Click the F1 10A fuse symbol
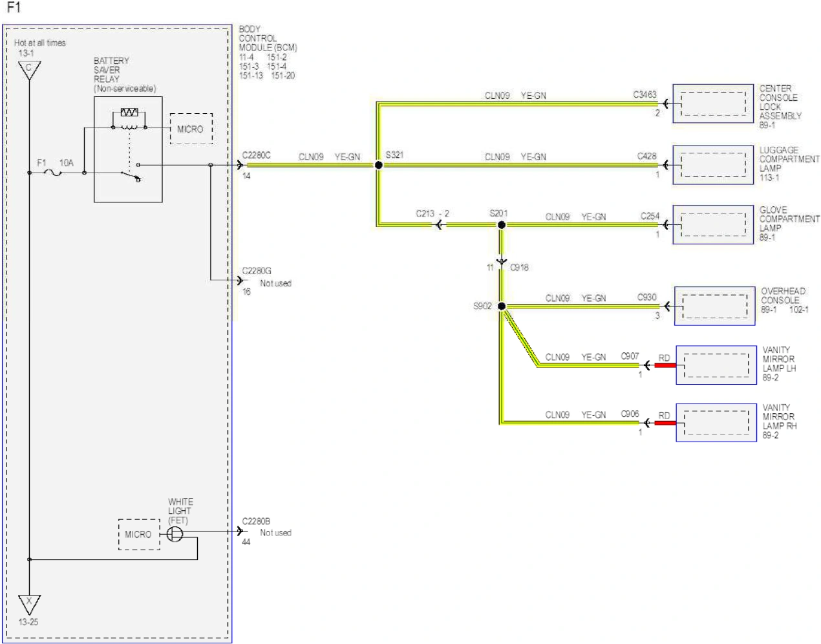 53,173
